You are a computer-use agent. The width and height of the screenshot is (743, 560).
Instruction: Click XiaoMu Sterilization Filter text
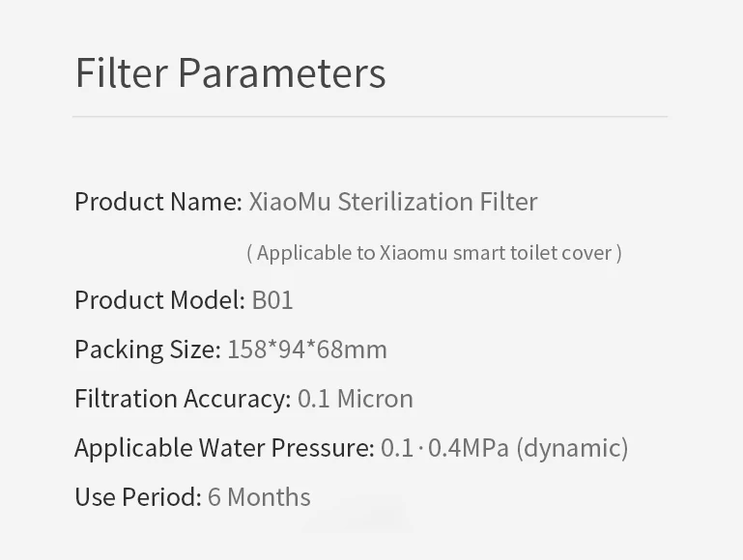(393, 201)
